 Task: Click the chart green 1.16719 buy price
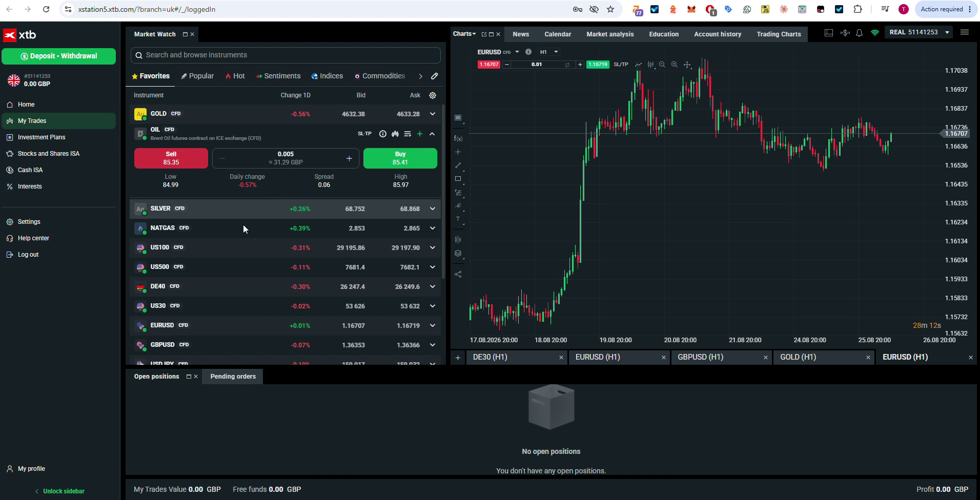(x=598, y=65)
